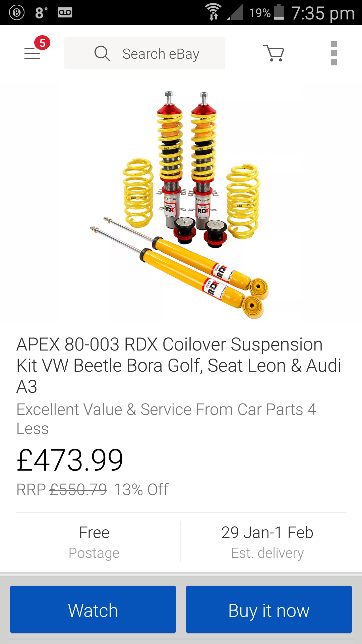Tap the Search eBay field
Viewport: 362px width, 644px height.
pos(161,54)
